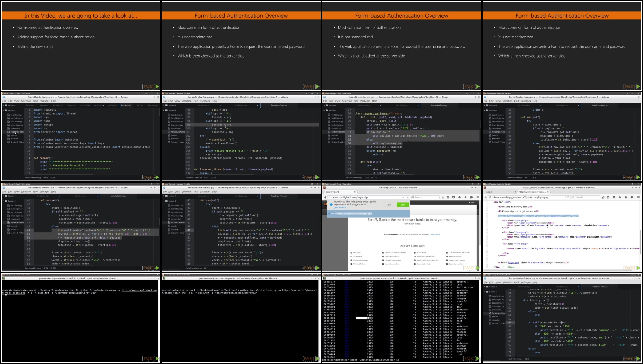Image resolution: width=643 pixels, height=364 pixels.
Task: Click horizontal scrollbar in Atom editor starting line 1
Action: click(x=64, y=174)
